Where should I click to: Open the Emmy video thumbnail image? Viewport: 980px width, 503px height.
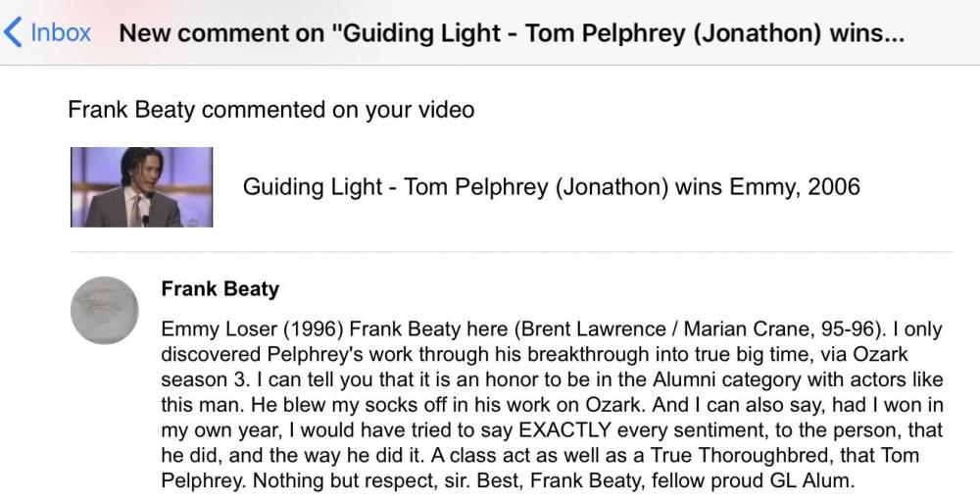click(x=141, y=187)
